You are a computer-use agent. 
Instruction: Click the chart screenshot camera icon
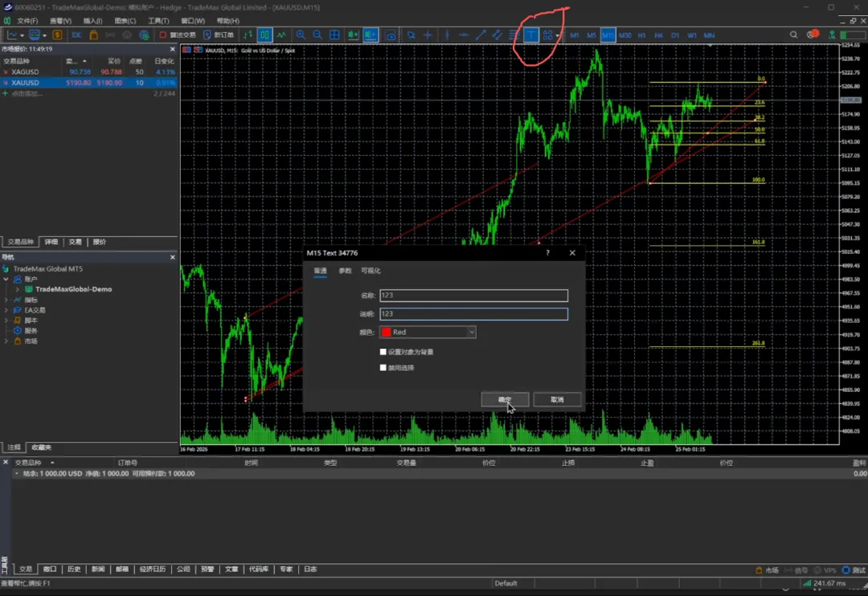pos(391,35)
